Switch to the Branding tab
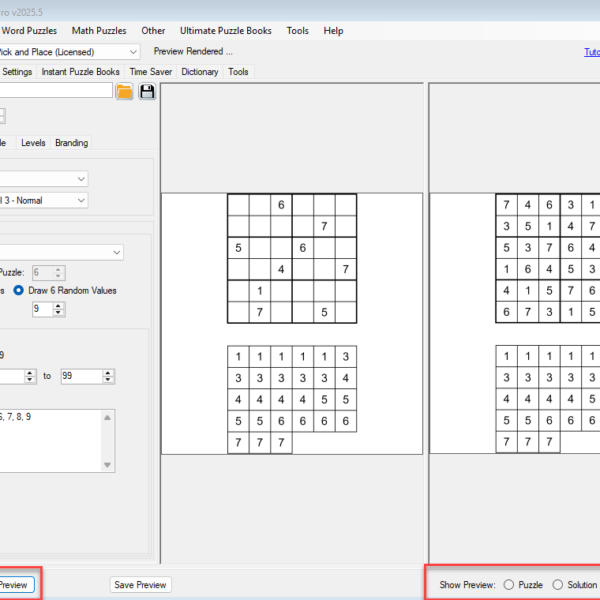 (x=71, y=143)
